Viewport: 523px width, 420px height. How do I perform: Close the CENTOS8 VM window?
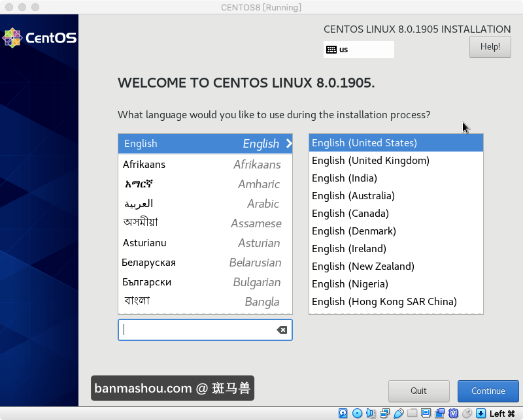click(9, 7)
